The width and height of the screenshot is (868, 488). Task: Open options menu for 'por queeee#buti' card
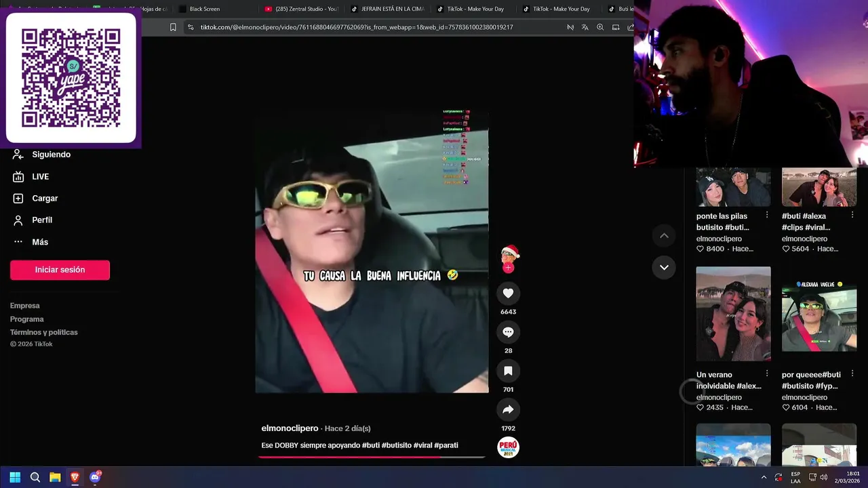(852, 373)
